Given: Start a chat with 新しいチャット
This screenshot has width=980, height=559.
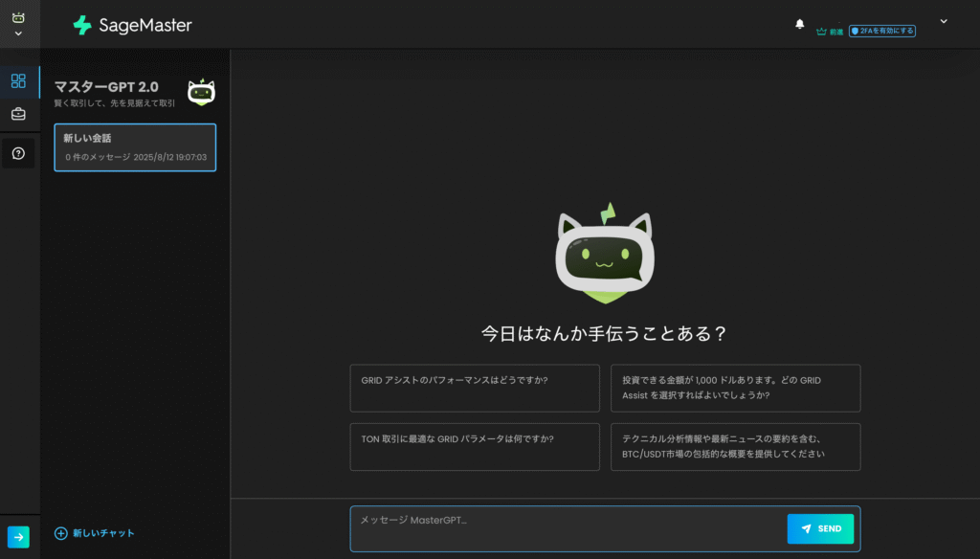Looking at the screenshot, I should [x=93, y=533].
